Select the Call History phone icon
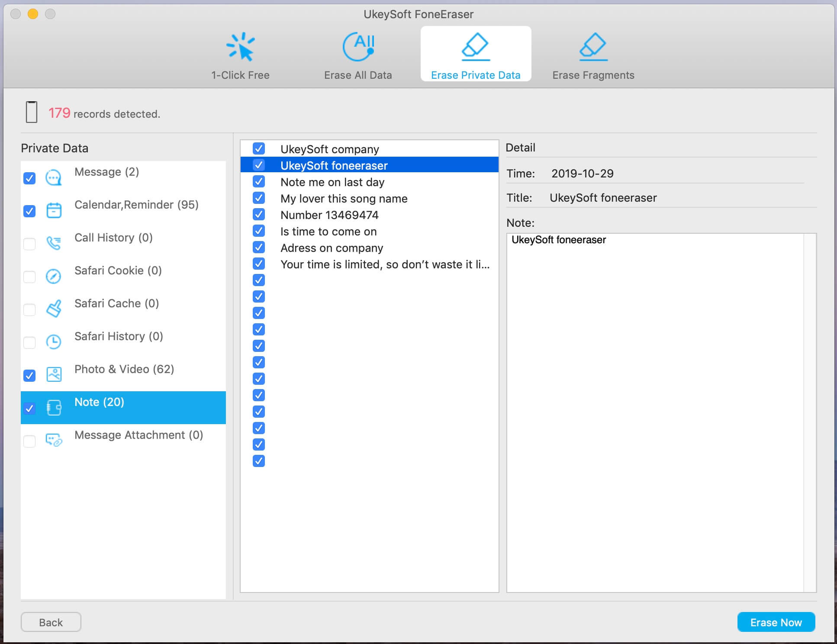The height and width of the screenshot is (644, 837). tap(54, 244)
